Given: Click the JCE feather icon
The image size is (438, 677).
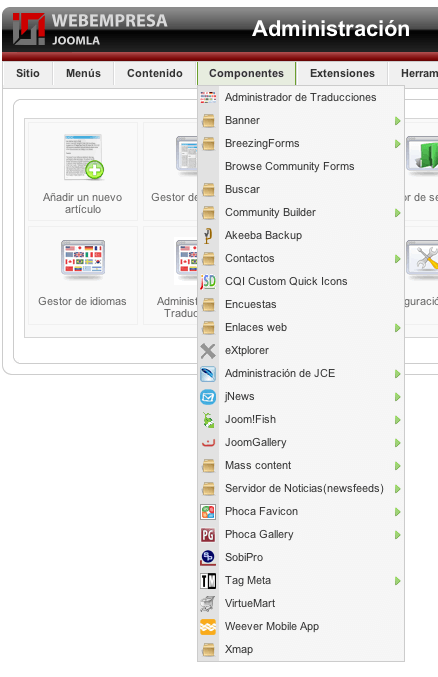Looking at the screenshot, I should tap(208, 373).
